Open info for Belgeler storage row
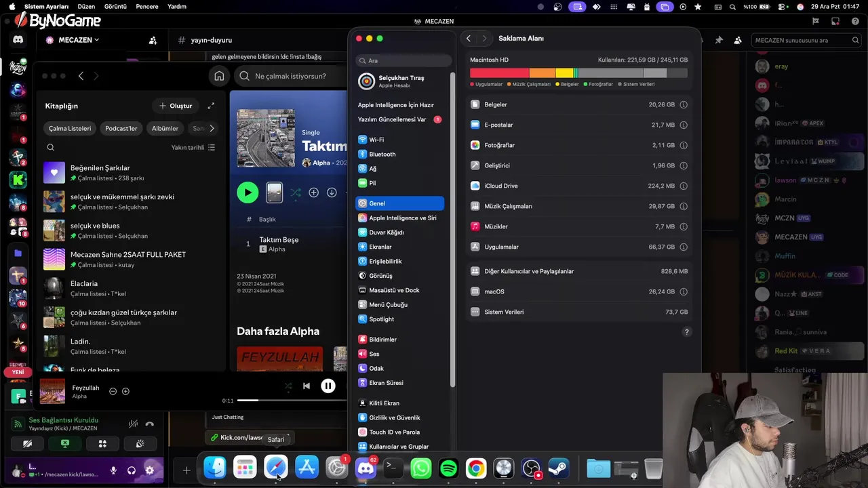 click(684, 104)
